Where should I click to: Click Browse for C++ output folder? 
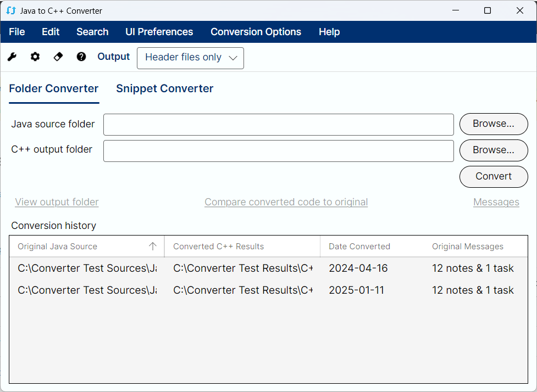(x=494, y=150)
